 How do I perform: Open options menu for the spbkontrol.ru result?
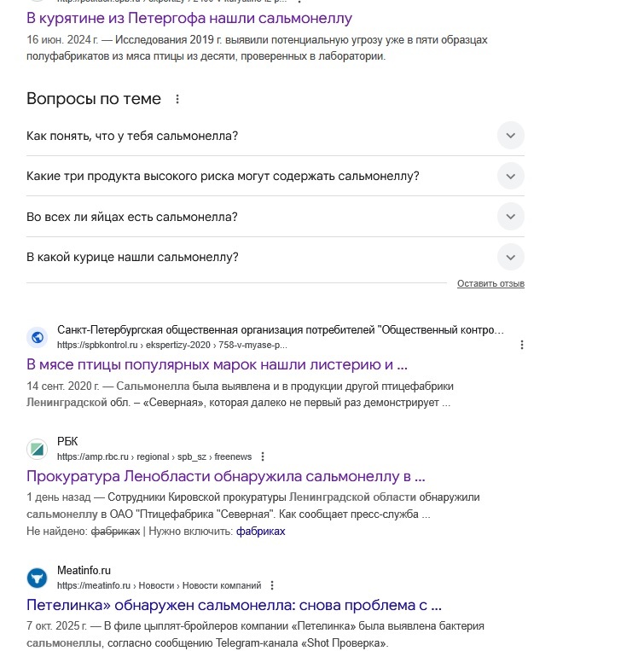tap(522, 345)
